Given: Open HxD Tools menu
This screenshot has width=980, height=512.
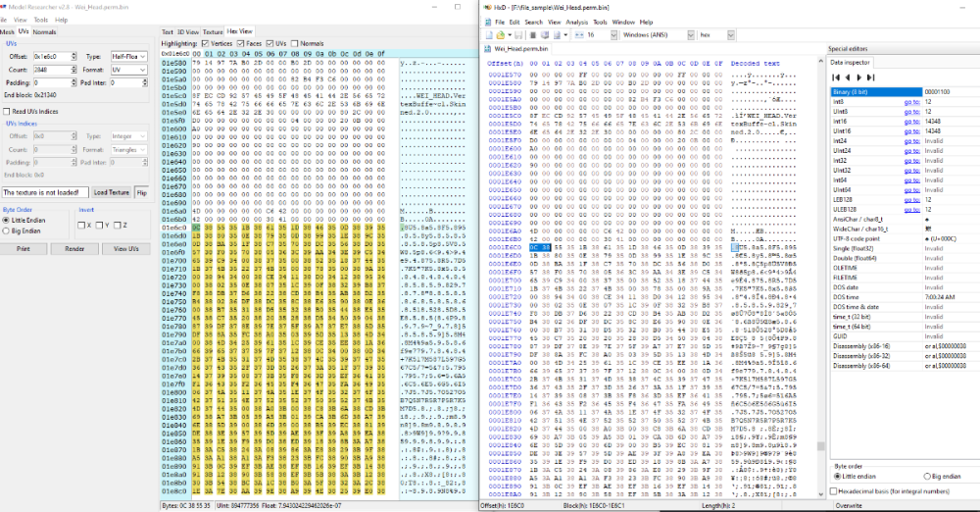Looking at the screenshot, I should (x=600, y=22).
